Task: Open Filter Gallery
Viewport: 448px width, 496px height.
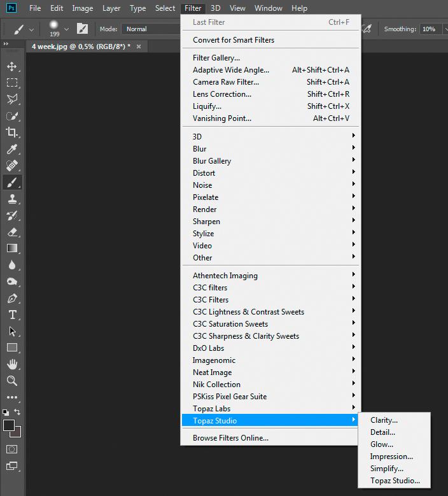Action: (270, 58)
